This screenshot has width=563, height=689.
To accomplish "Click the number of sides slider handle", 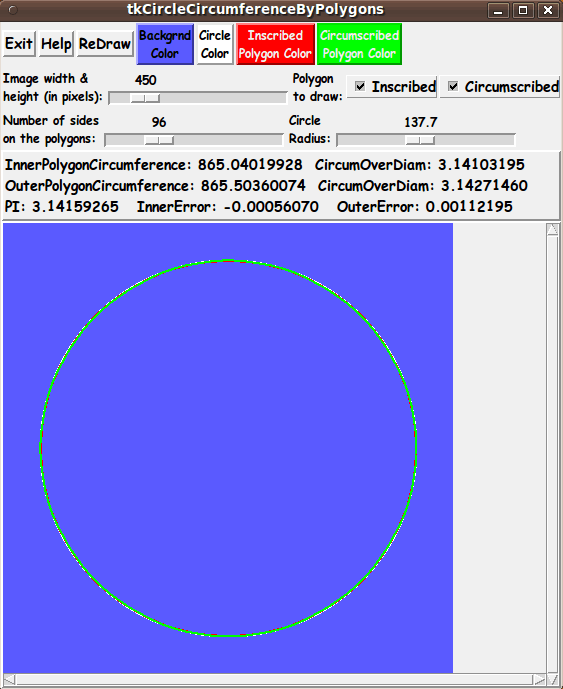I will (x=159, y=140).
